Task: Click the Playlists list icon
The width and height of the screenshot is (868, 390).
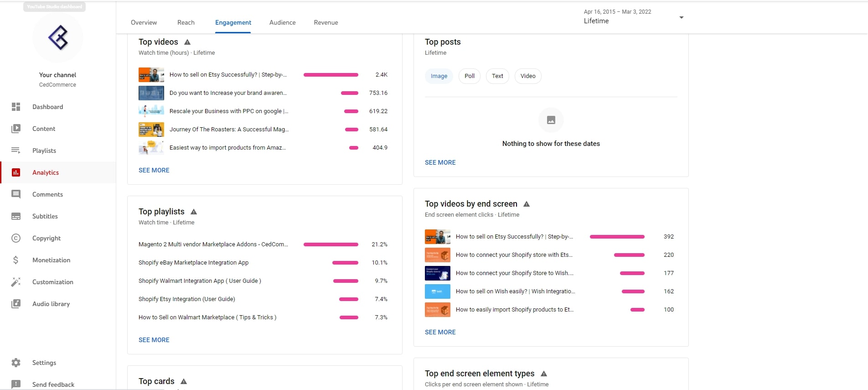Action: 16,151
